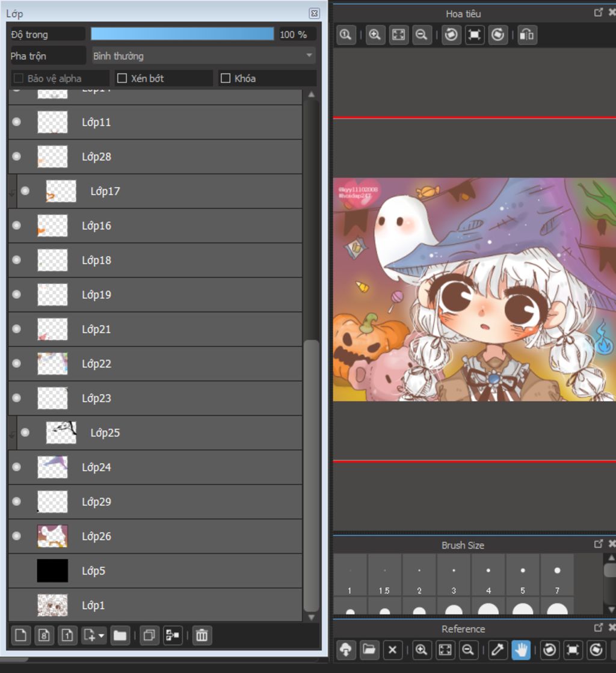The image size is (616, 673).
Task: Hide layer Lớp26
Action: pyautogui.click(x=17, y=536)
